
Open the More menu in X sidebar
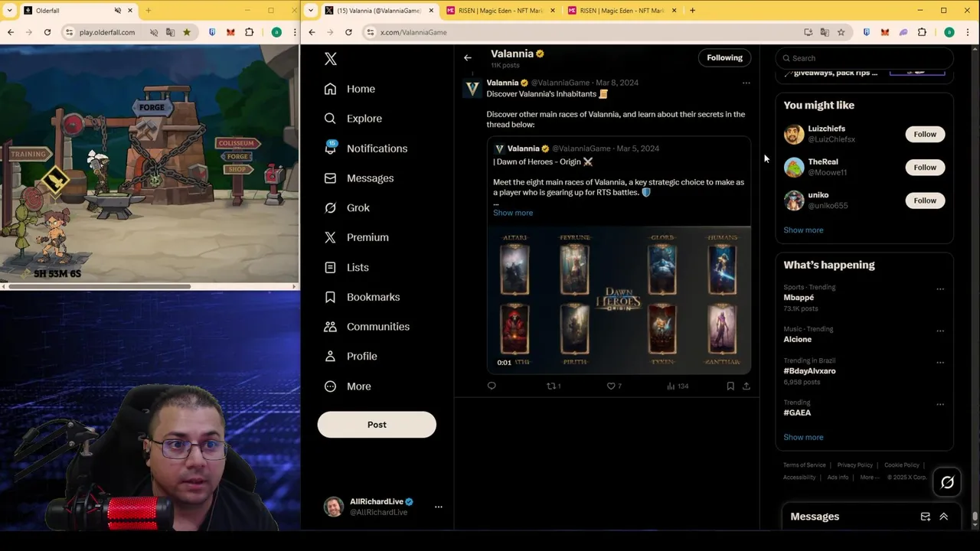pos(348,386)
